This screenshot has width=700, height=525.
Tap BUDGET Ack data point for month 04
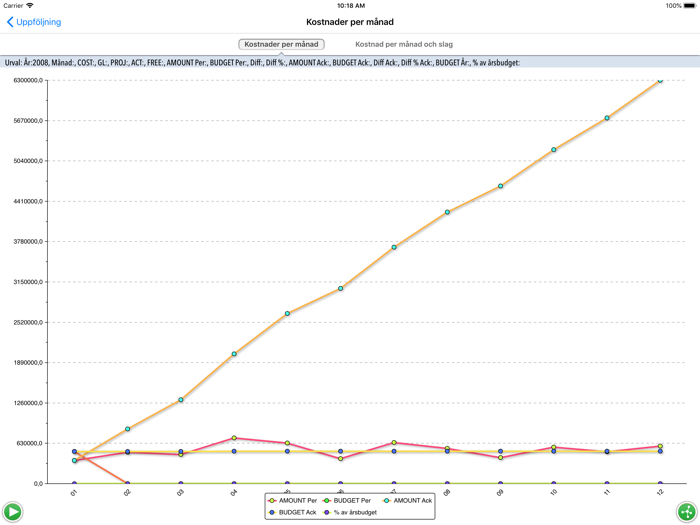pyautogui.click(x=234, y=452)
